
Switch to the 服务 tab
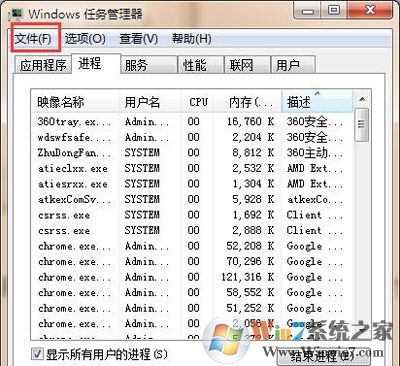pos(148,65)
